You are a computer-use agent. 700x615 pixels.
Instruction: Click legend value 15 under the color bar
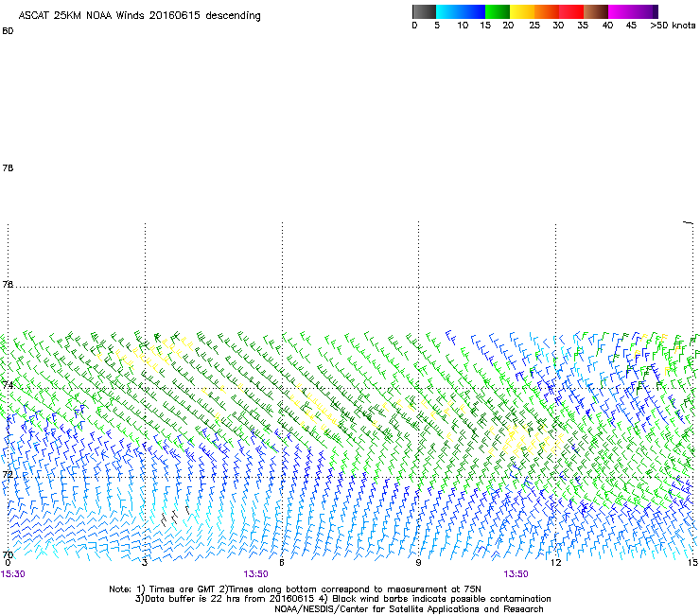(485, 26)
